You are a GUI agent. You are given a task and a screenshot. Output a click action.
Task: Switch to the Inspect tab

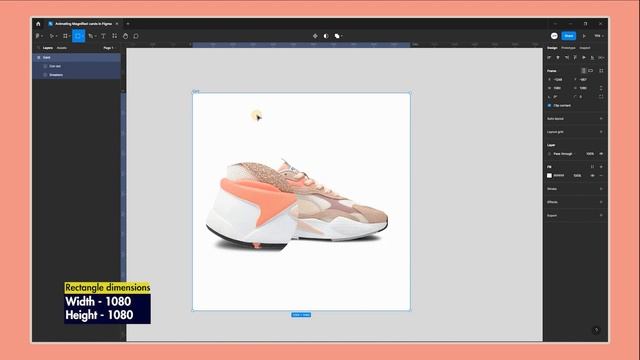tap(585, 48)
